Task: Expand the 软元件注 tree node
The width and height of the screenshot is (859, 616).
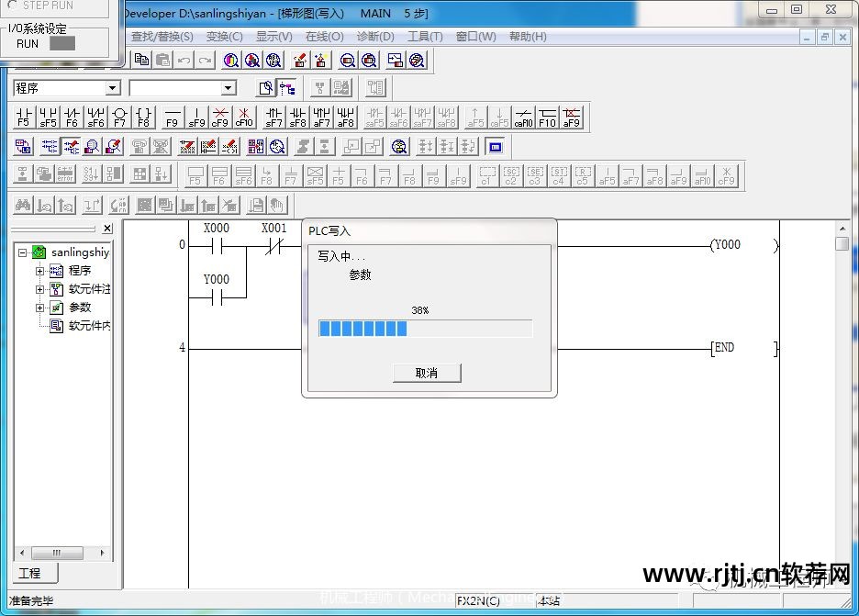Action: click(40, 289)
